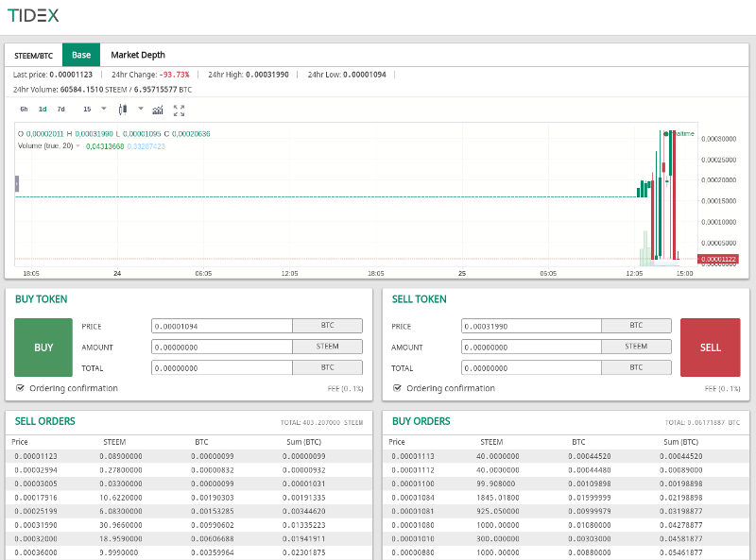Select sell order at price 0.00002994
756x560 pixels.
point(189,470)
